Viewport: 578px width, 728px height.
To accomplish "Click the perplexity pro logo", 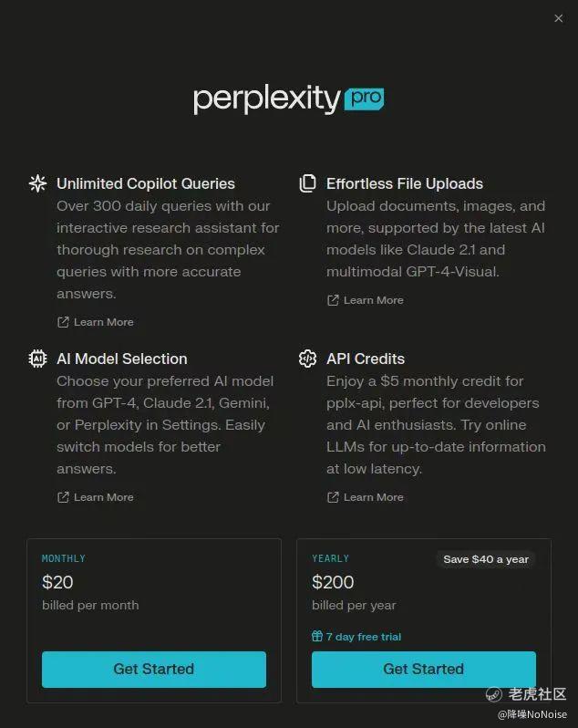I will click(x=288, y=99).
